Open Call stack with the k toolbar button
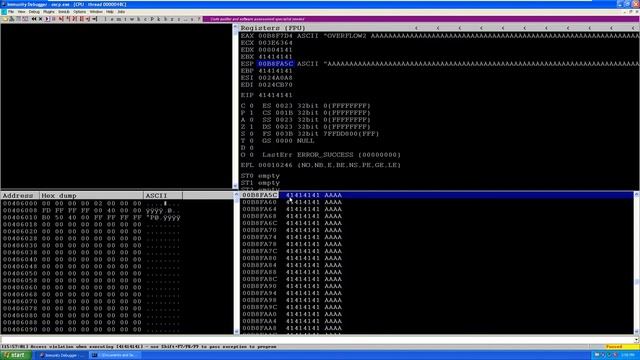This screenshot has height=360, width=640. click(x=159, y=19)
